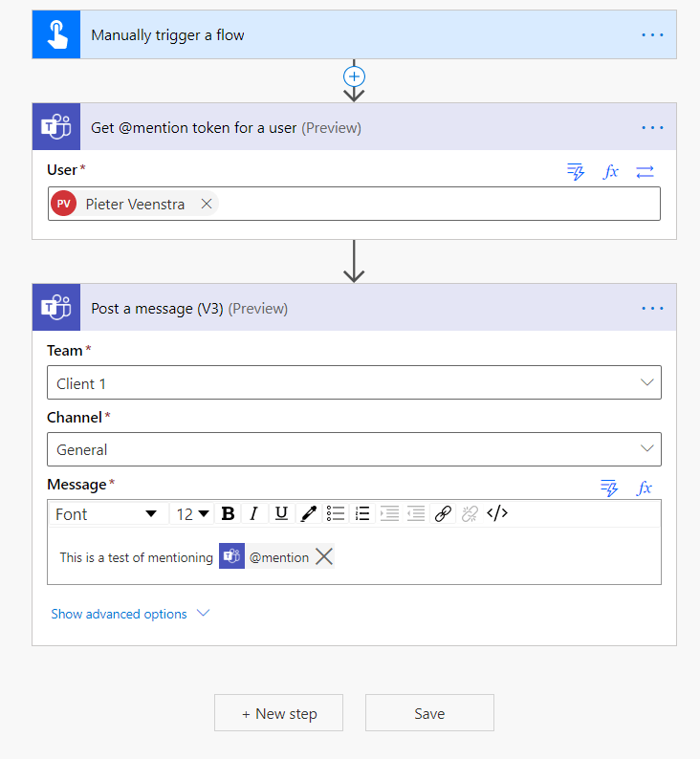
Task: Add dynamic content for the User field
Action: (x=576, y=171)
